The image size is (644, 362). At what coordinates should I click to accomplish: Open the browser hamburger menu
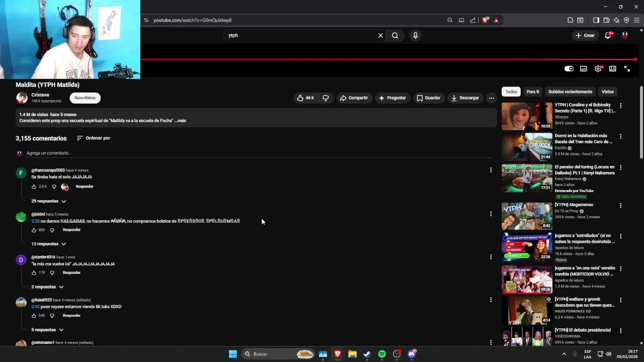636,20
